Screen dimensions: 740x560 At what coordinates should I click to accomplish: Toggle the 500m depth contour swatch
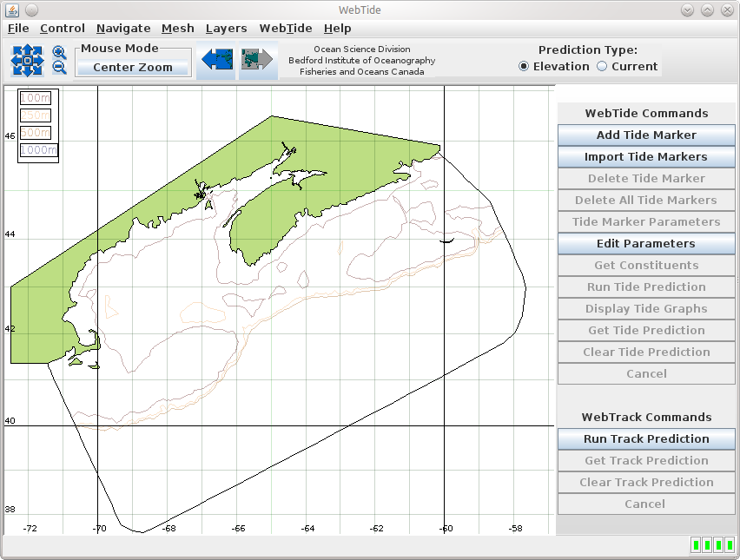click(x=36, y=133)
